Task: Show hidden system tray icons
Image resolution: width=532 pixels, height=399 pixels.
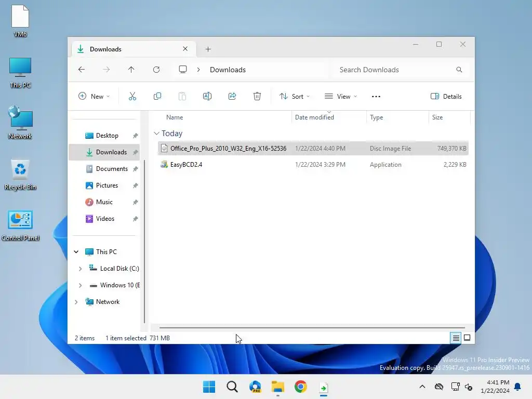Action: point(422,387)
